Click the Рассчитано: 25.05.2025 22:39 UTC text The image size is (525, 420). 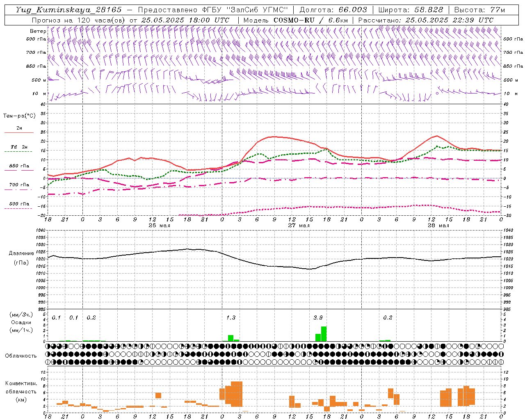coord(426,20)
